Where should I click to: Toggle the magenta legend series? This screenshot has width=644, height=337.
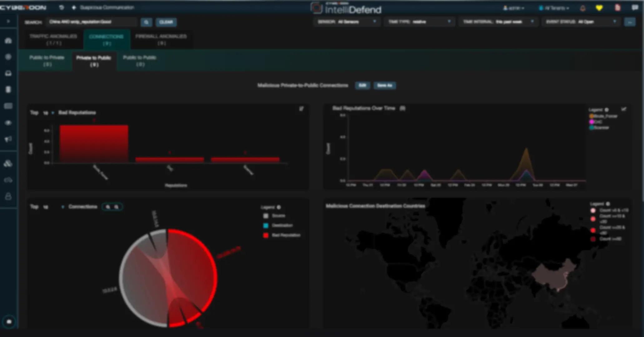pos(596,122)
